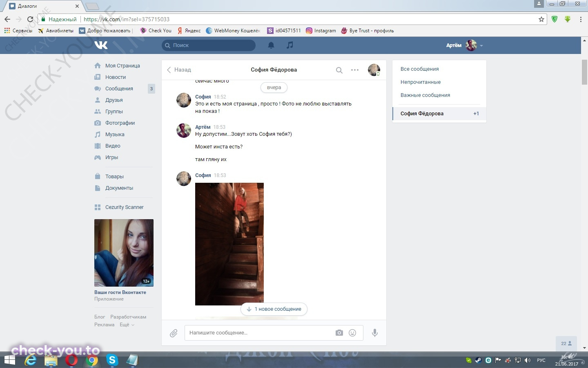Bookmark this page with the star icon
This screenshot has width=588, height=368.
point(541,19)
